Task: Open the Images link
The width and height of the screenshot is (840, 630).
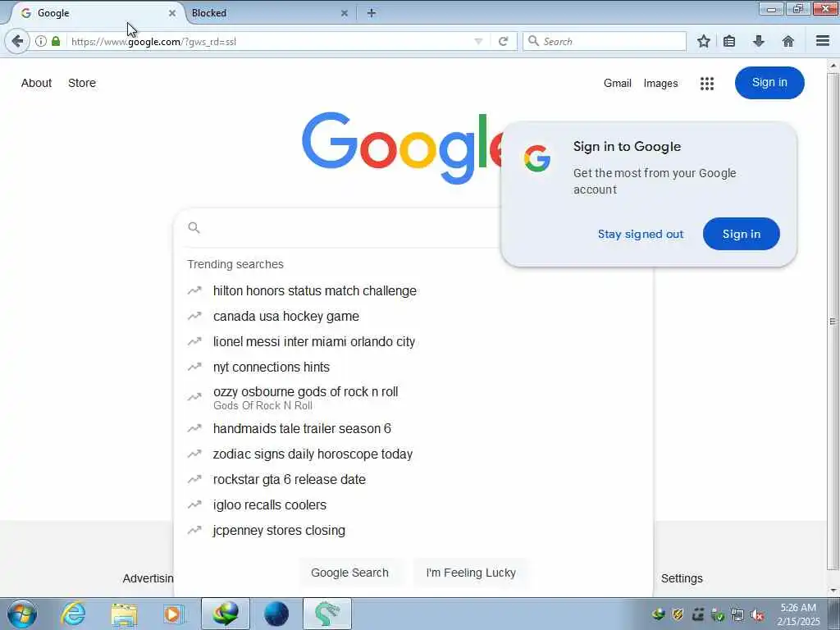Action: click(x=660, y=83)
